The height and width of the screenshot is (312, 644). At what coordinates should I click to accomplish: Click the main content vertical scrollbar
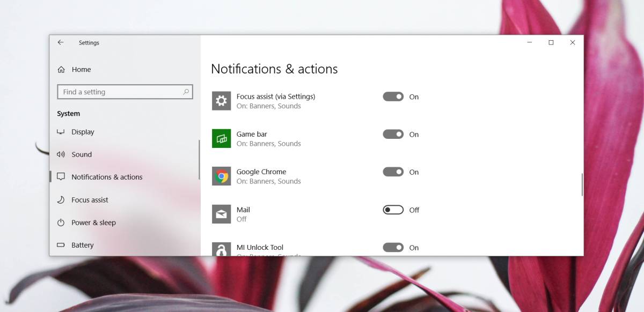click(x=582, y=184)
